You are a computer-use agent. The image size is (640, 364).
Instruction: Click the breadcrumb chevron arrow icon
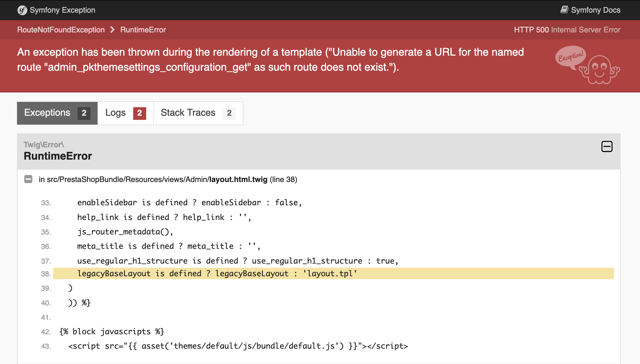112,30
